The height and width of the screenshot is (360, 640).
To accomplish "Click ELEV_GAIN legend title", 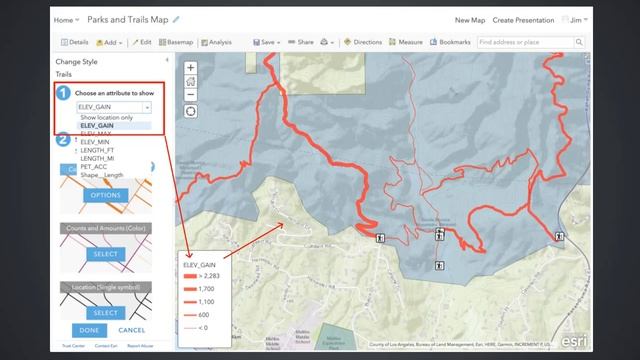I will (199, 265).
